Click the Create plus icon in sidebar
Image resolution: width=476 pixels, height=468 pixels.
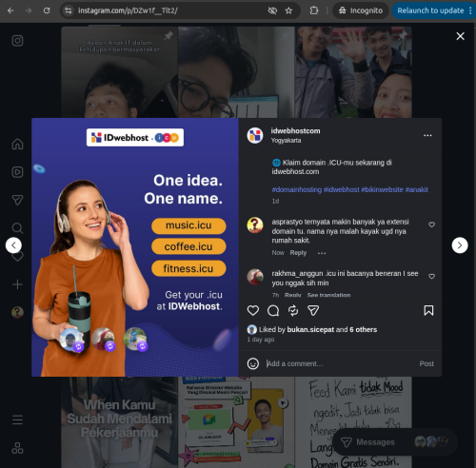17,284
